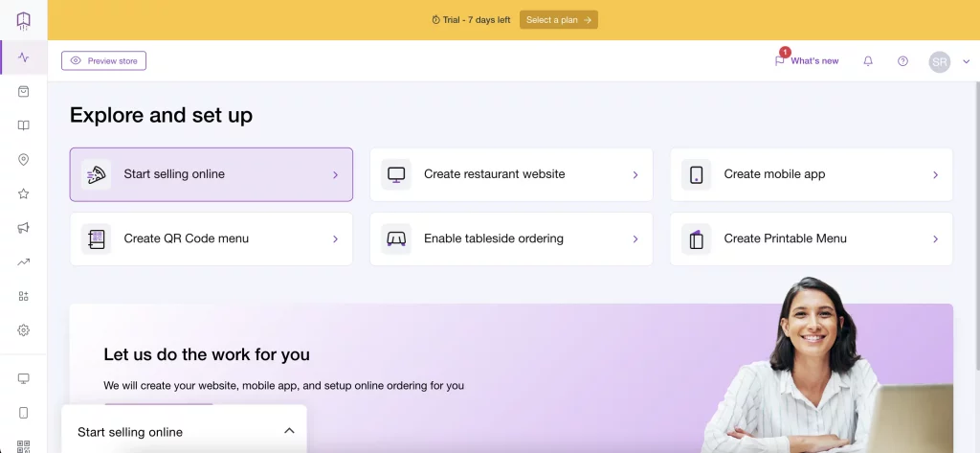Click the settings gear icon in sidebar
The width and height of the screenshot is (980, 453).
(23, 330)
